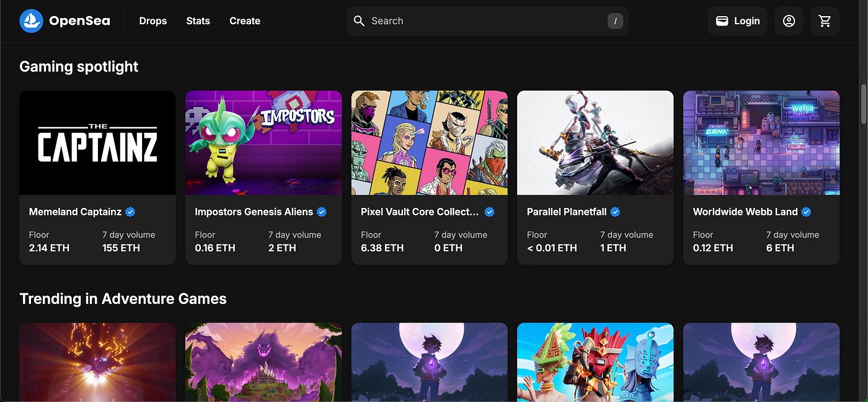Click the wallet icon in Login
The image size is (868, 402).
[722, 21]
